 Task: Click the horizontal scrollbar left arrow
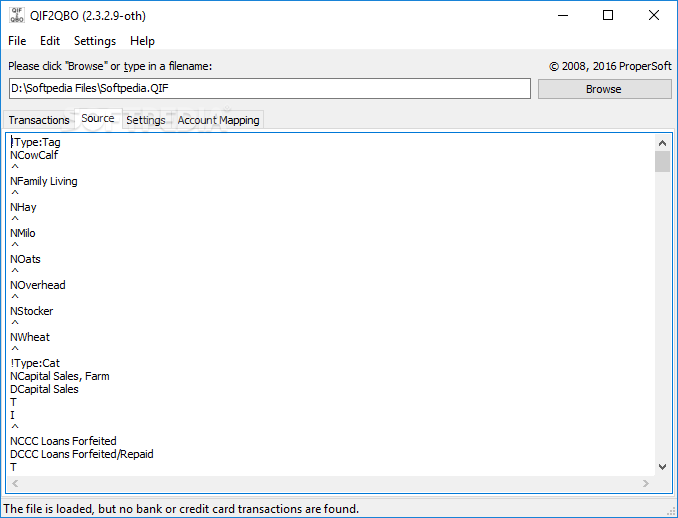click(x=15, y=483)
